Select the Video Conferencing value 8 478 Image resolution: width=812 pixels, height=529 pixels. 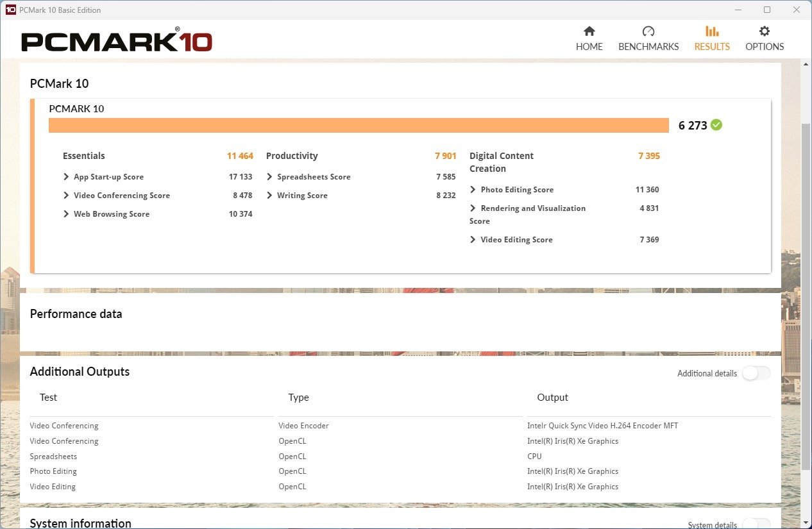[x=242, y=196]
